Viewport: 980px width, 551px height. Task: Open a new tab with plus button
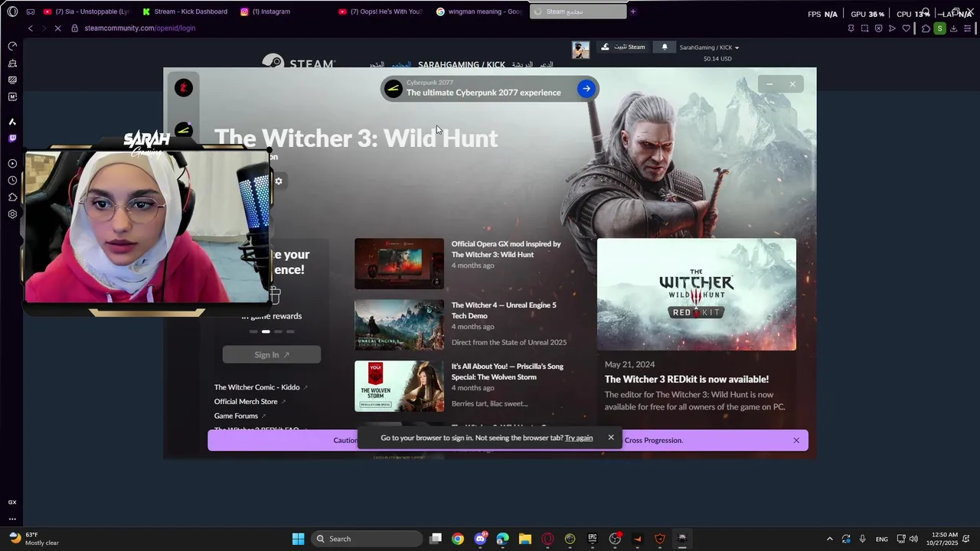click(633, 11)
